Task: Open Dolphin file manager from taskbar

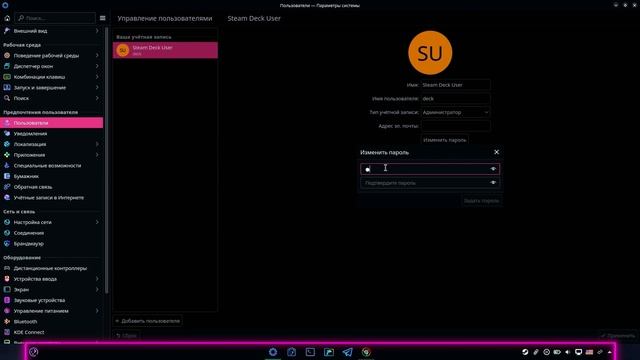Action: [x=329, y=352]
